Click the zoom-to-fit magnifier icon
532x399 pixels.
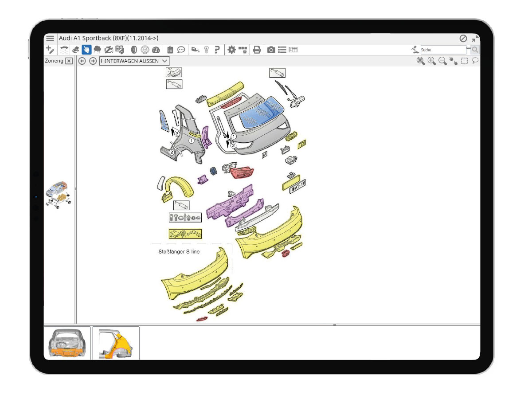pos(421,61)
